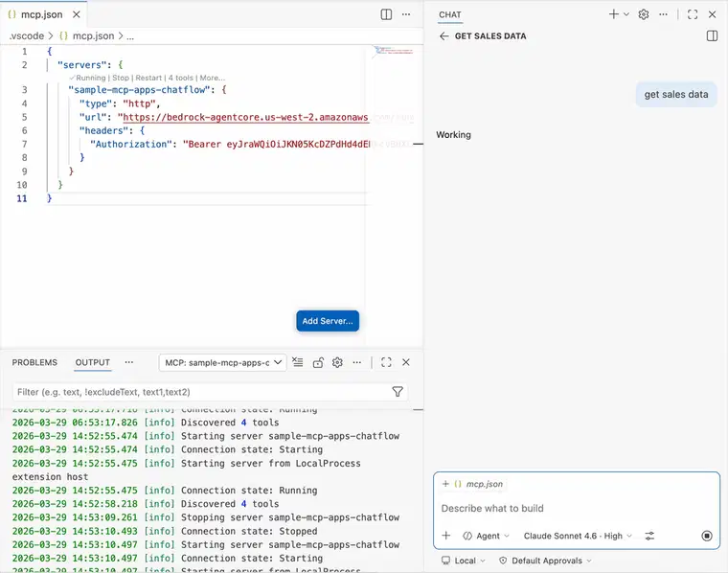Viewport: 728px width, 573px height.
Task: Focus the Describe what to build input
Action: click(x=575, y=508)
